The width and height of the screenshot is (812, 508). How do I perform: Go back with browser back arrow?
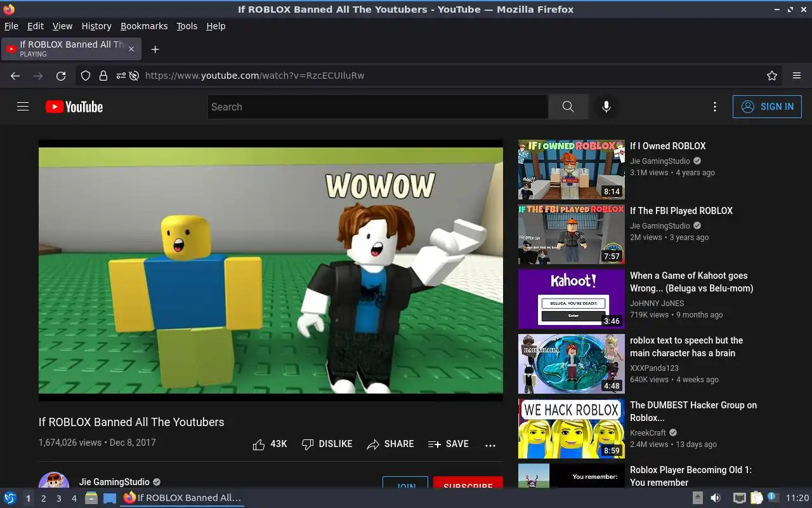[x=15, y=76]
